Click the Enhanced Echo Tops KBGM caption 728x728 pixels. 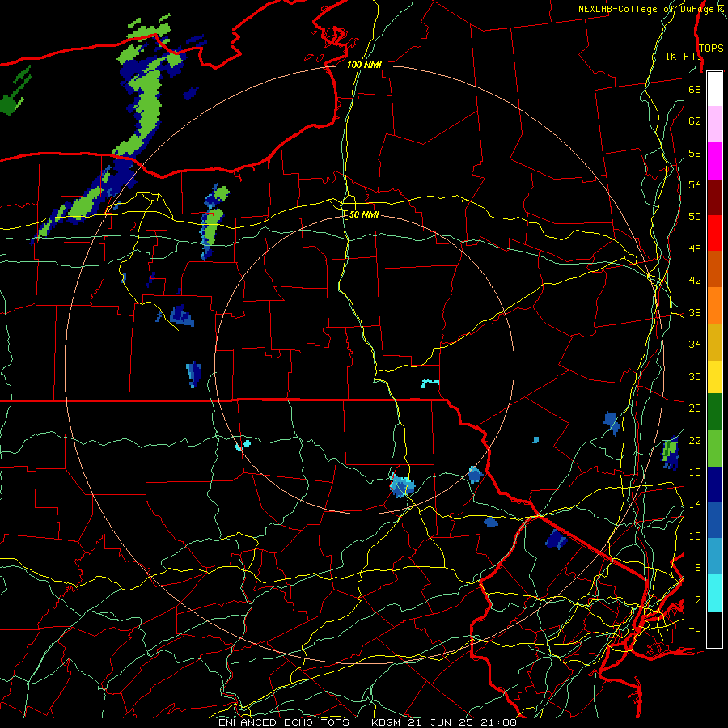coord(367,722)
